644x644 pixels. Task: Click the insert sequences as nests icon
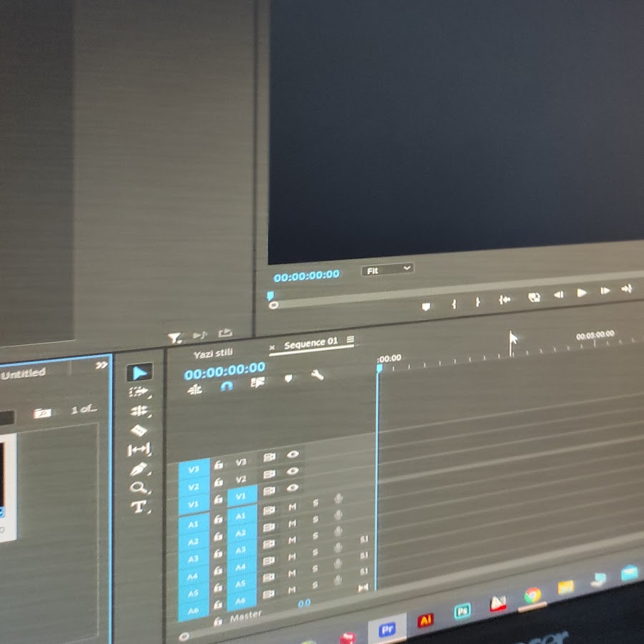[194, 389]
